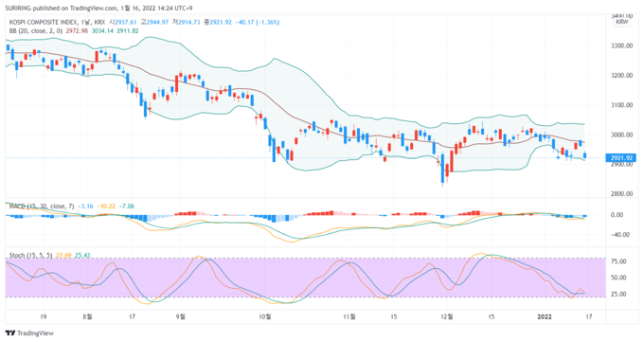Screen dimensions: 644x342
Task: Click the blue 2921.92 price tag on the axis
Action: [621, 158]
